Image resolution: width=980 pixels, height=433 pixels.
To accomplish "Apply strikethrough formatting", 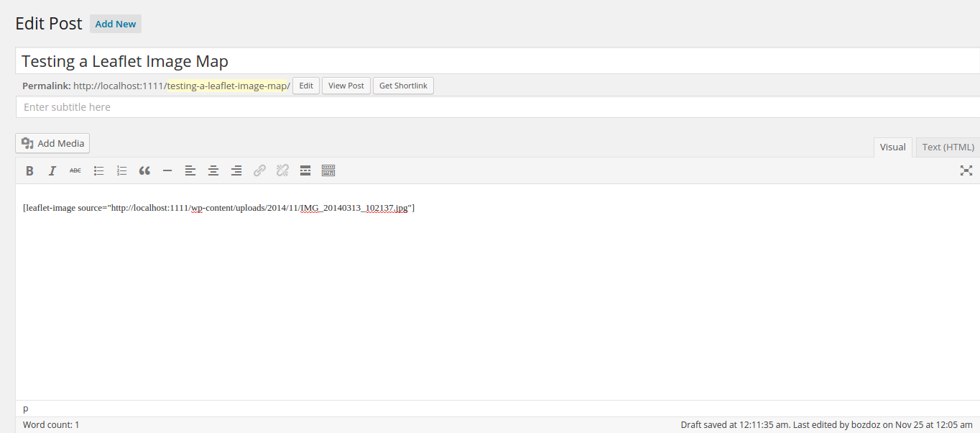I will coord(75,170).
